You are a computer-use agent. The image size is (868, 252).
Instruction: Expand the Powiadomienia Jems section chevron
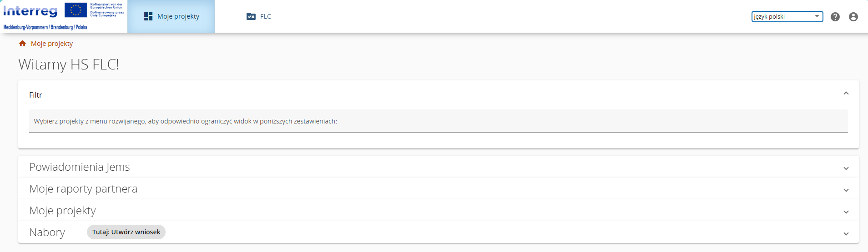click(846, 168)
